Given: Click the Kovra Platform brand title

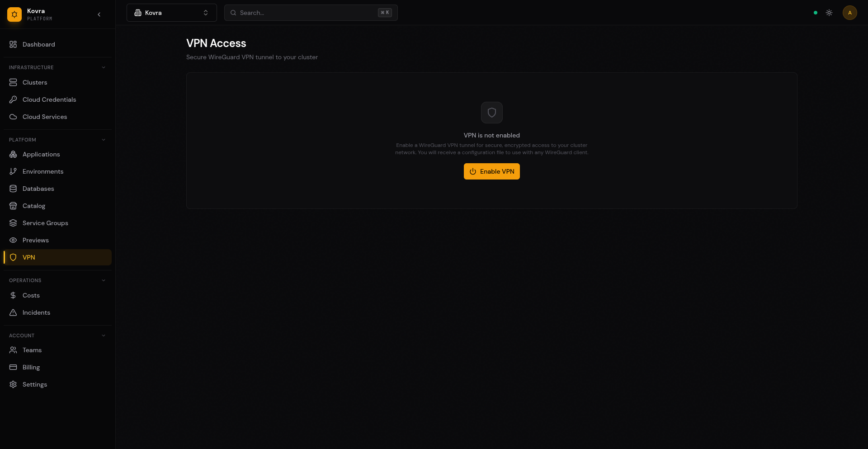Looking at the screenshot, I should click(40, 14).
